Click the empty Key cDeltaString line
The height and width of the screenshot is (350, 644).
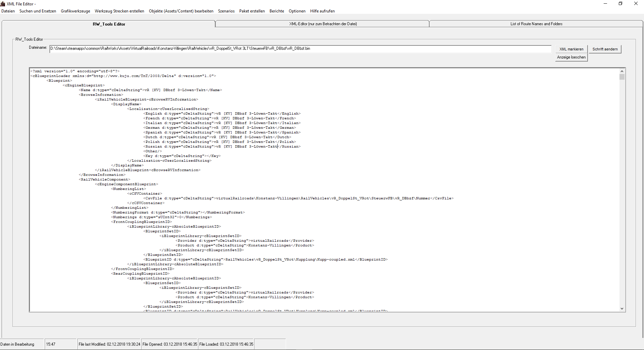click(182, 156)
